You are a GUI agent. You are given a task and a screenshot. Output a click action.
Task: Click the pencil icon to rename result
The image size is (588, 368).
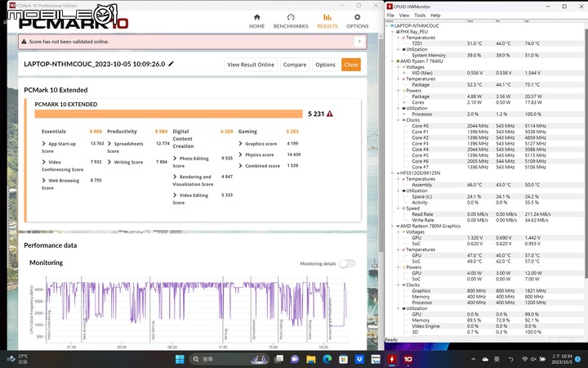171,64
